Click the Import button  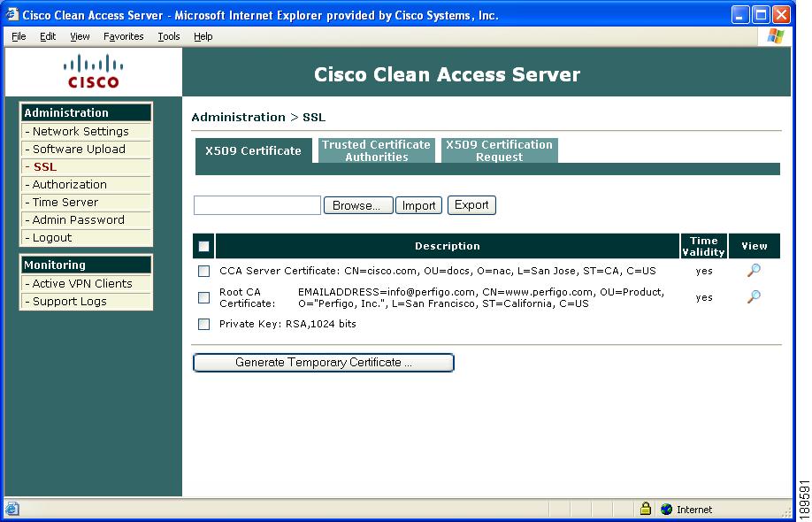(x=418, y=205)
